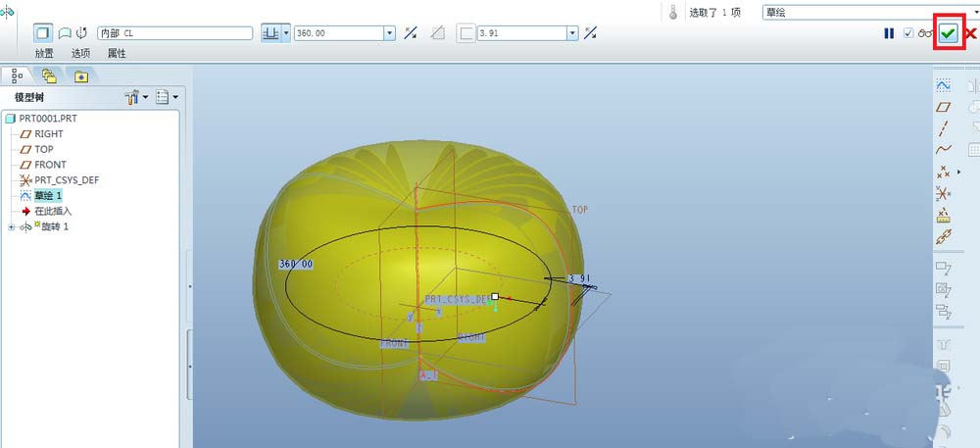Open the 3.91 thickness value dropdown
The width and height of the screenshot is (980, 448).
pos(572,33)
